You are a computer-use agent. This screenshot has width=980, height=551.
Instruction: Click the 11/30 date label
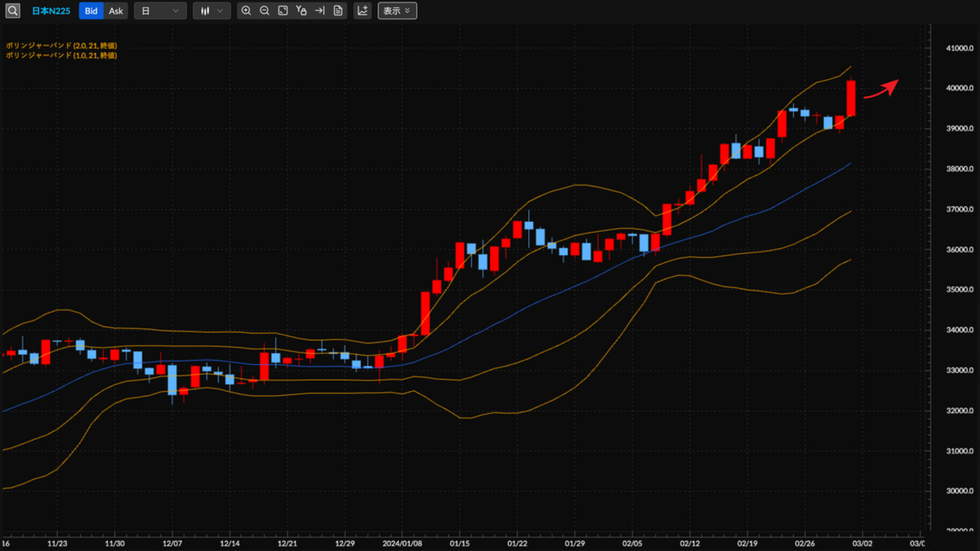115,543
